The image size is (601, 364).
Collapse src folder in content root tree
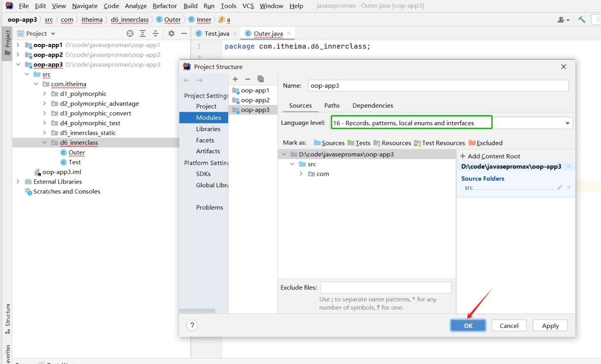tap(293, 164)
